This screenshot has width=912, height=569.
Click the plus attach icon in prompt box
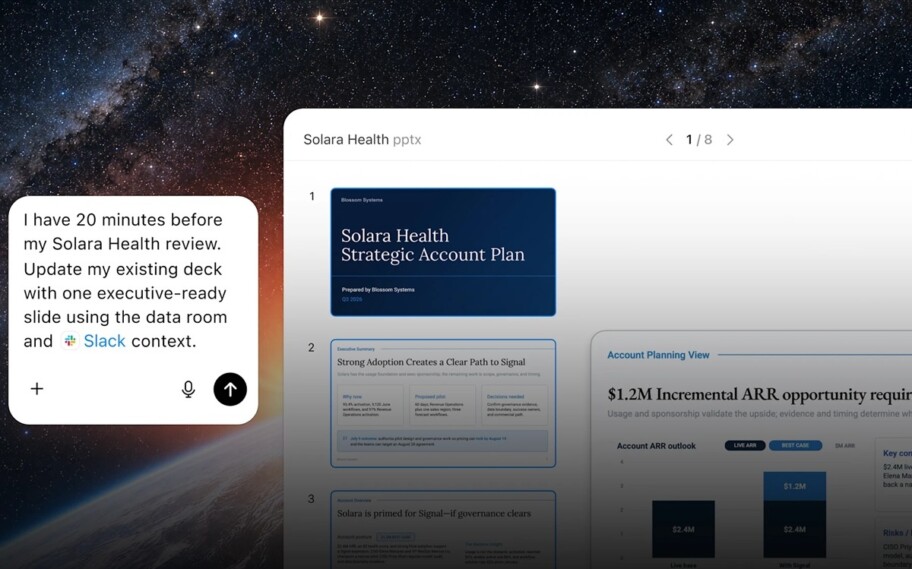[37, 389]
